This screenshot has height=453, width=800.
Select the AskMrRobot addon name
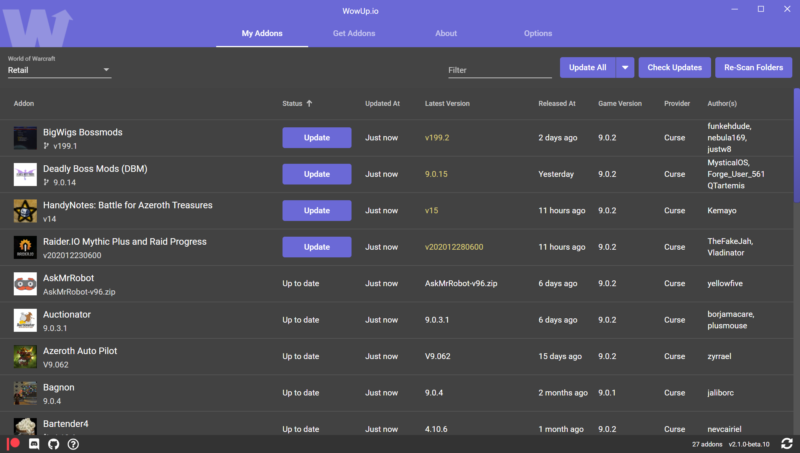pos(68,278)
